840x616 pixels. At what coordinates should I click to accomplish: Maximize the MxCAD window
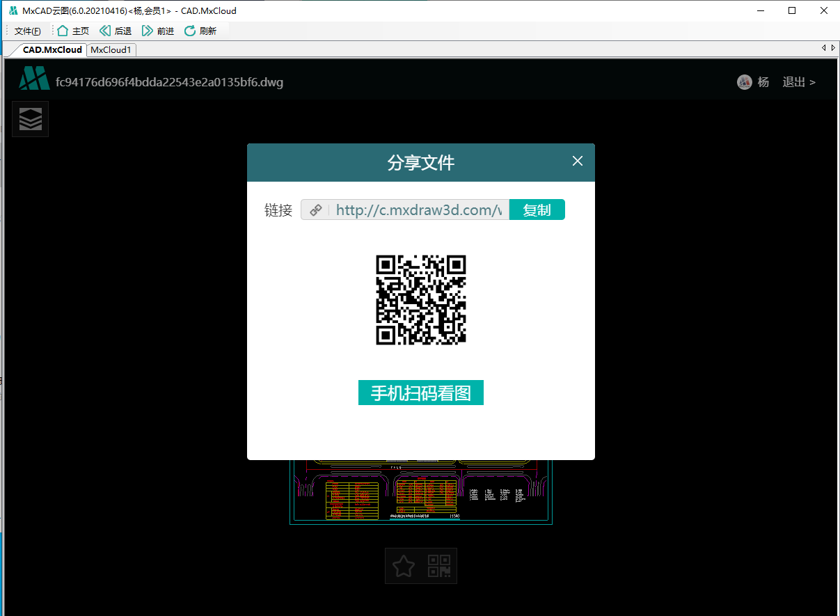pos(792,10)
